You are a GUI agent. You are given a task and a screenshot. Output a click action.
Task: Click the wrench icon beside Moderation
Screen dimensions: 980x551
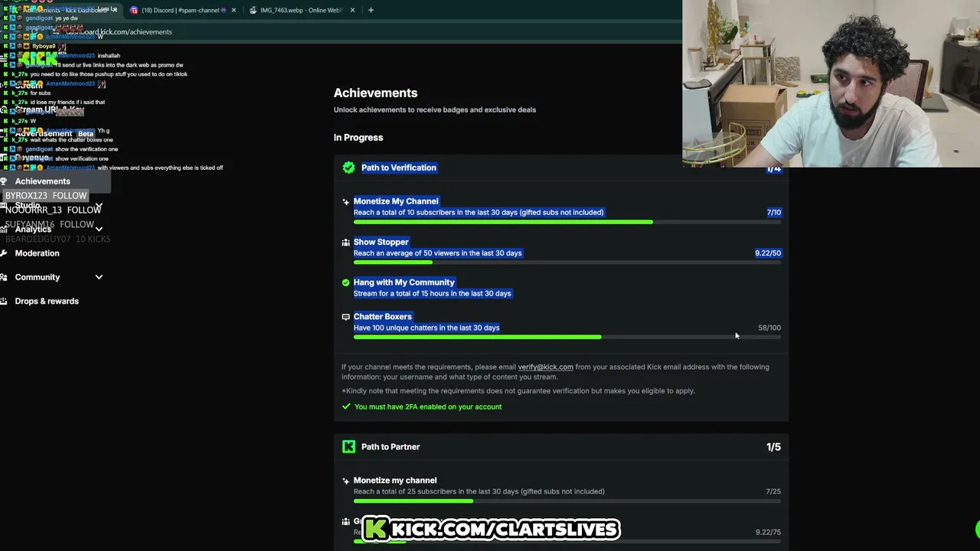[x=4, y=253]
